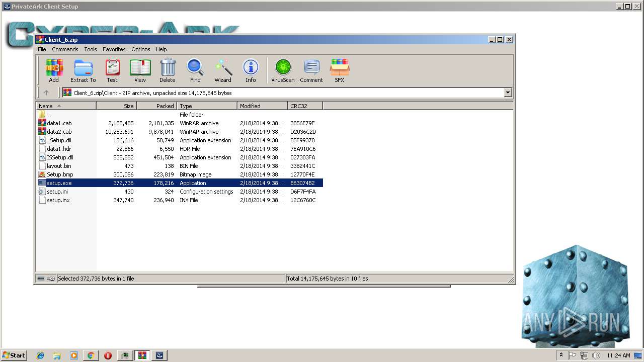644x362 pixels.
Task: Click the volume tray icon
Action: click(596, 355)
